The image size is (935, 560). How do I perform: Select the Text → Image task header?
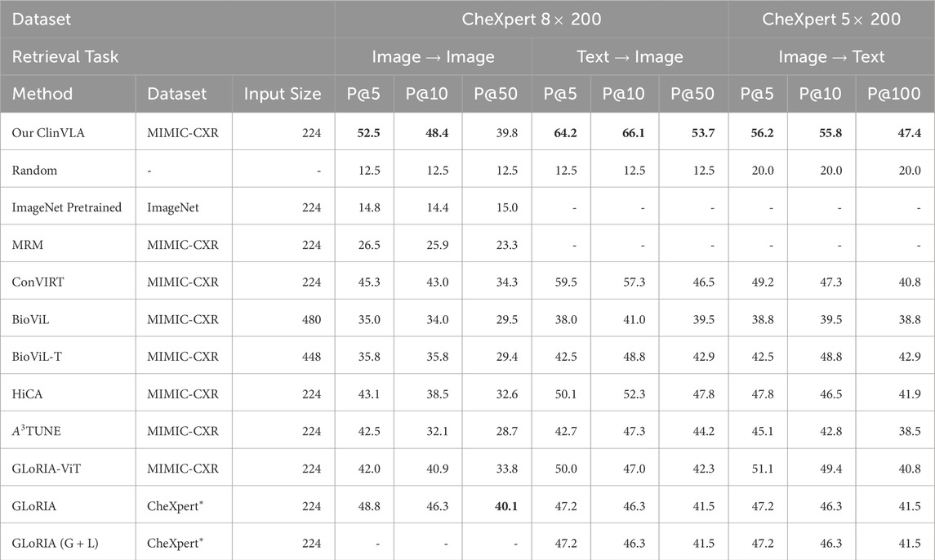[630, 56]
